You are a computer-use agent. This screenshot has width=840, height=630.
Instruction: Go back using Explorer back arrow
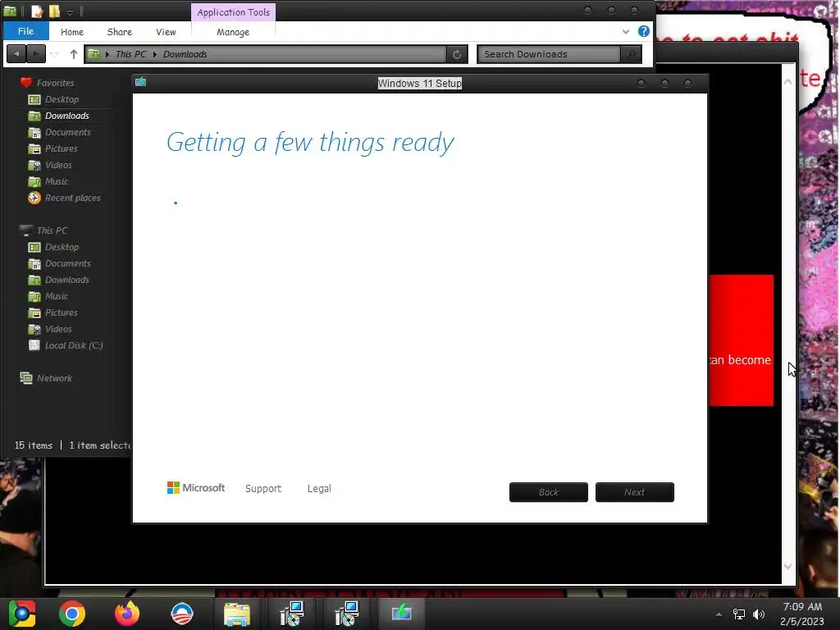[16, 54]
